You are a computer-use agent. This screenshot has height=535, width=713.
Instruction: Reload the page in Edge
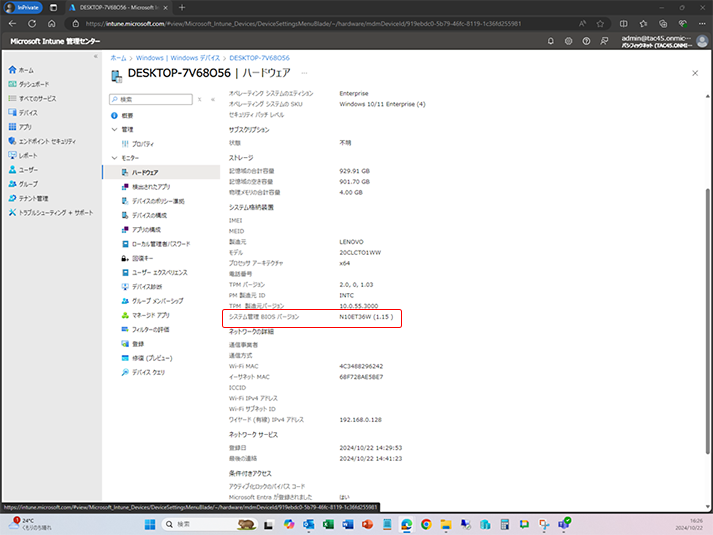point(32,24)
